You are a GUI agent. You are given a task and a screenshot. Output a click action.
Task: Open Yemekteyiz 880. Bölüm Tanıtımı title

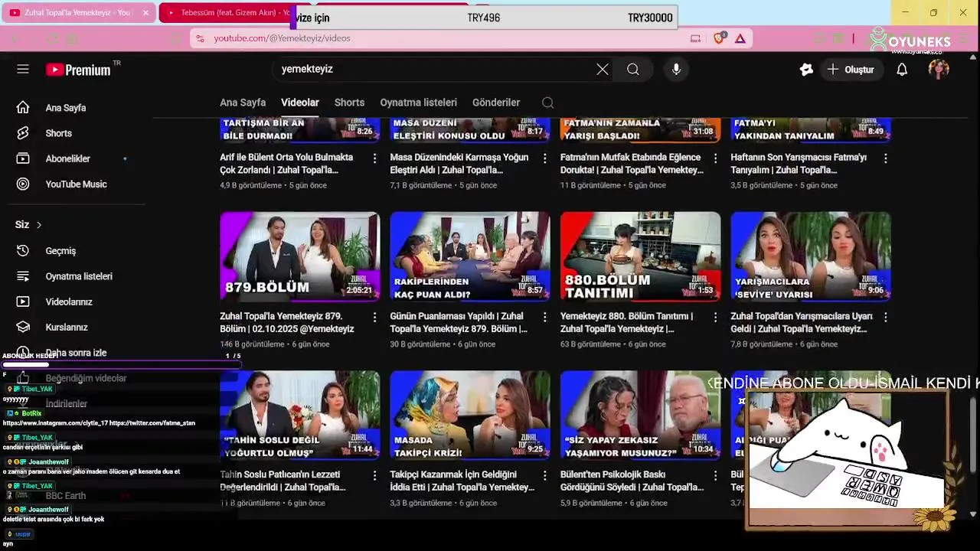tap(627, 322)
